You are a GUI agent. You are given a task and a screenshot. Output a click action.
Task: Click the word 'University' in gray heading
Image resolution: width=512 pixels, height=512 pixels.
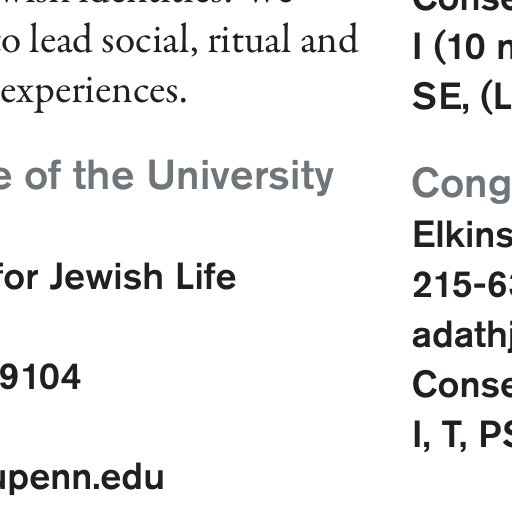pos(241,178)
